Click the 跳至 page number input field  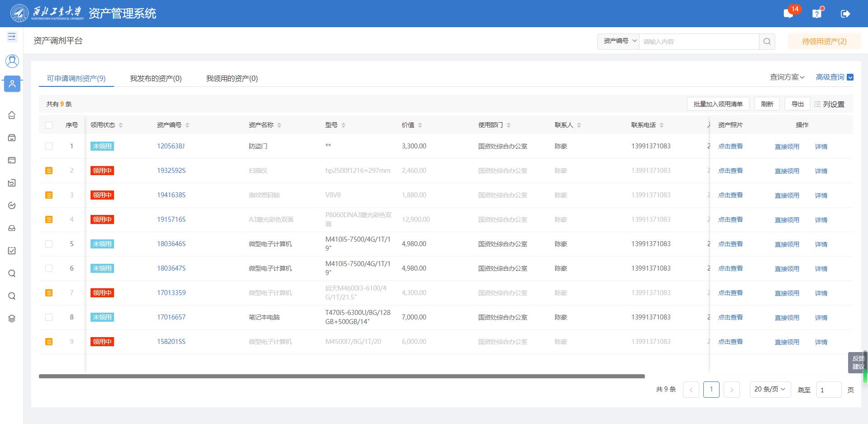click(828, 390)
